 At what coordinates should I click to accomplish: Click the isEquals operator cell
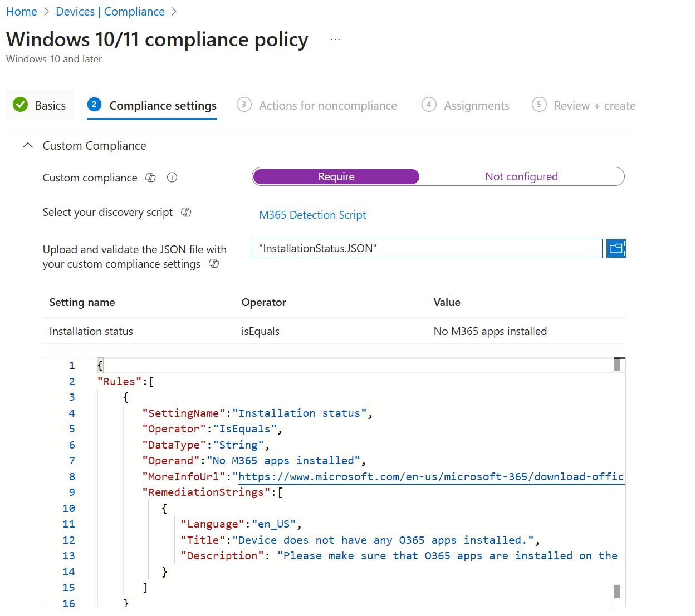point(260,331)
